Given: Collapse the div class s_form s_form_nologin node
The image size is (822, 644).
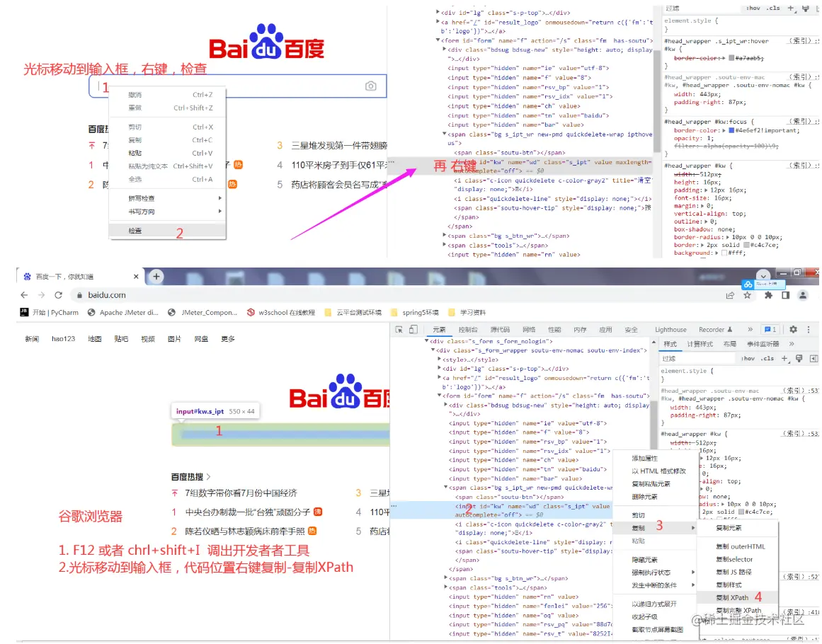Looking at the screenshot, I should click(x=426, y=341).
